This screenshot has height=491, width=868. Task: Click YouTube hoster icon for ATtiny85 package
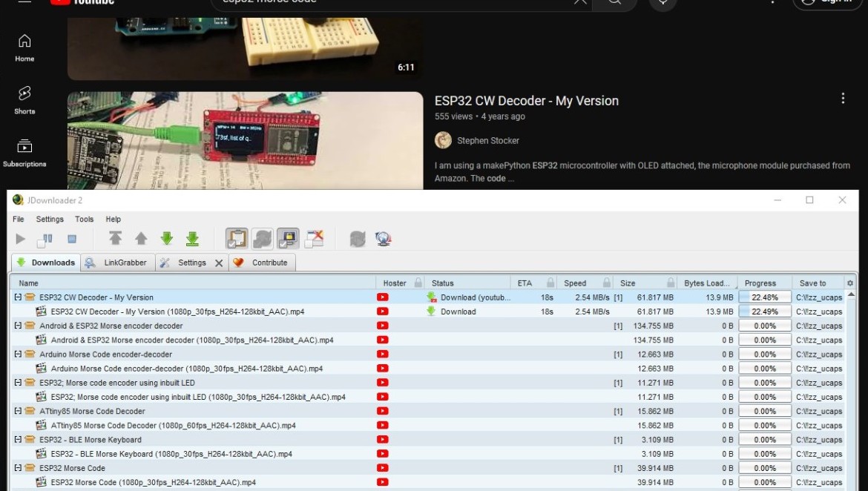[x=382, y=412]
